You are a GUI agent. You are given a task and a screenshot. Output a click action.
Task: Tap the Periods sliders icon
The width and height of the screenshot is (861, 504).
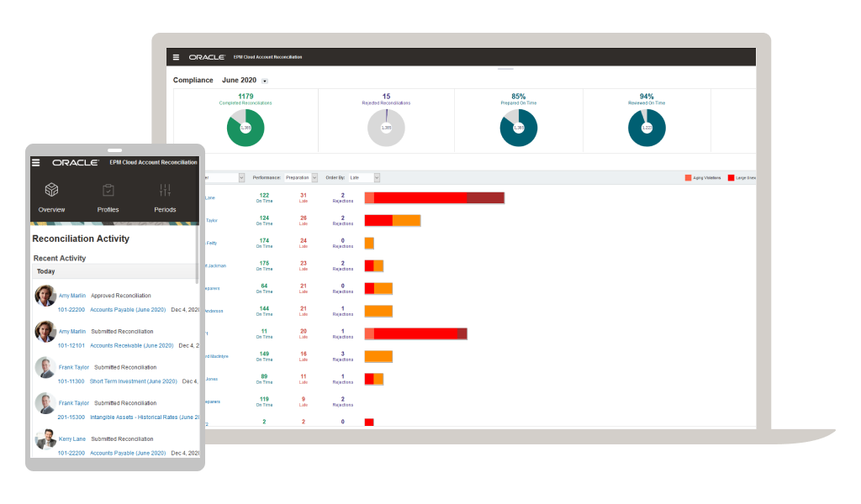click(x=165, y=191)
